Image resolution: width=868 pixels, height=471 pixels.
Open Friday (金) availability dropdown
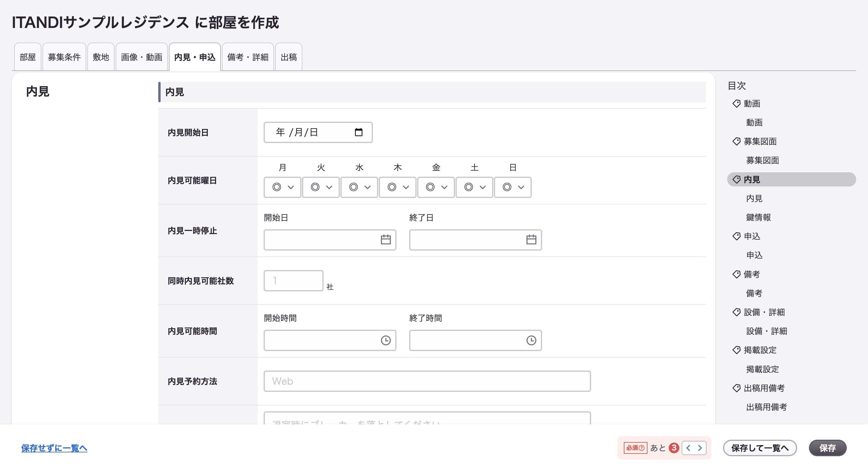click(436, 187)
